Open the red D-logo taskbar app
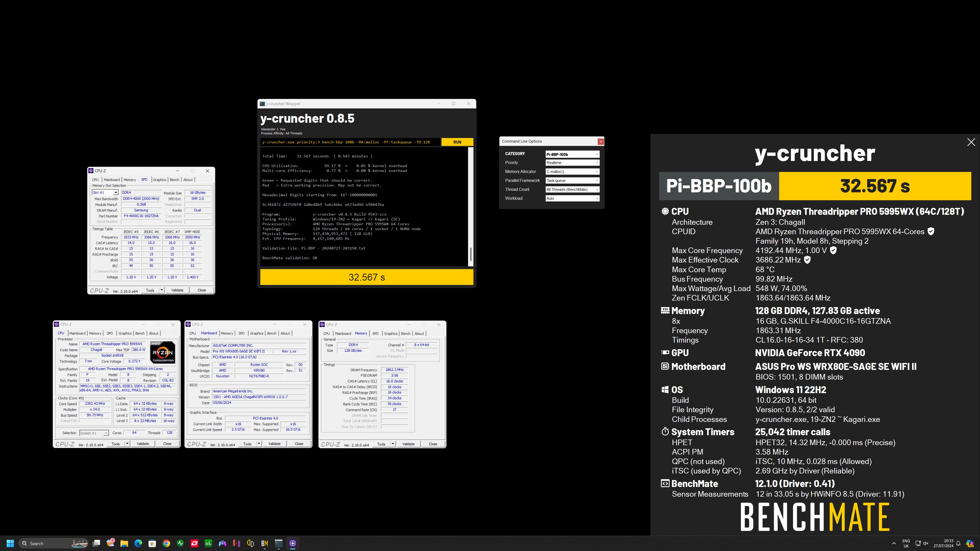Image resolution: width=980 pixels, height=551 pixels. click(x=194, y=543)
